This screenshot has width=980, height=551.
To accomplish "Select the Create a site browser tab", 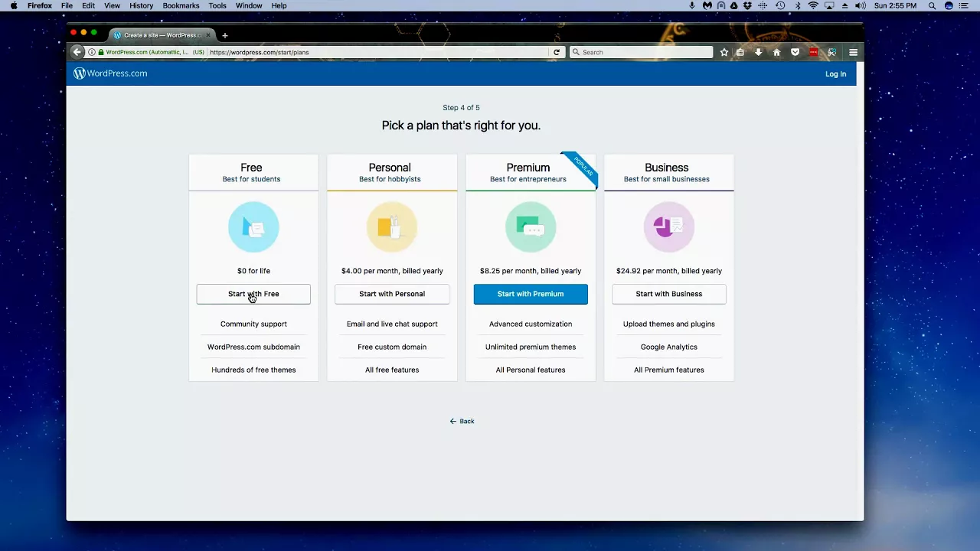I will click(162, 35).
